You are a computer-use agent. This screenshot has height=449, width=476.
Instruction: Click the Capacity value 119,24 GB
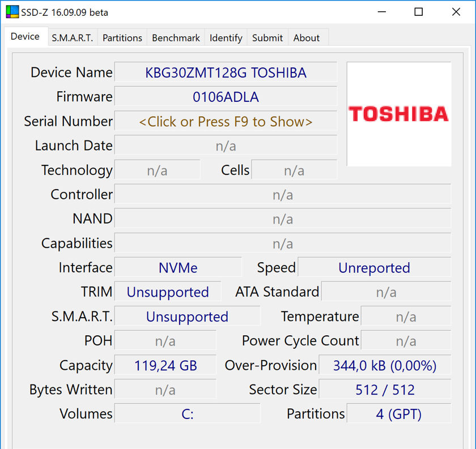[165, 365]
